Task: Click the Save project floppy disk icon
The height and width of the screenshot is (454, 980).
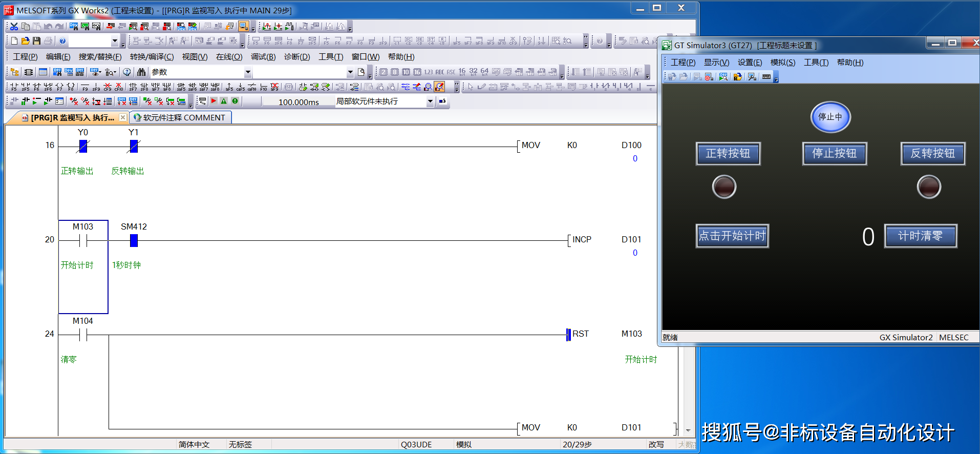Action: 36,40
